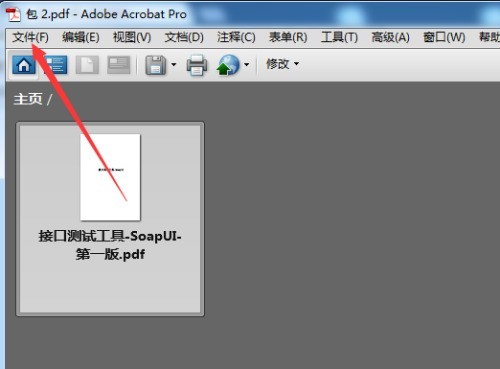The height and width of the screenshot is (369, 500).
Task: Open the 文档(D) menu
Action: 184,37
